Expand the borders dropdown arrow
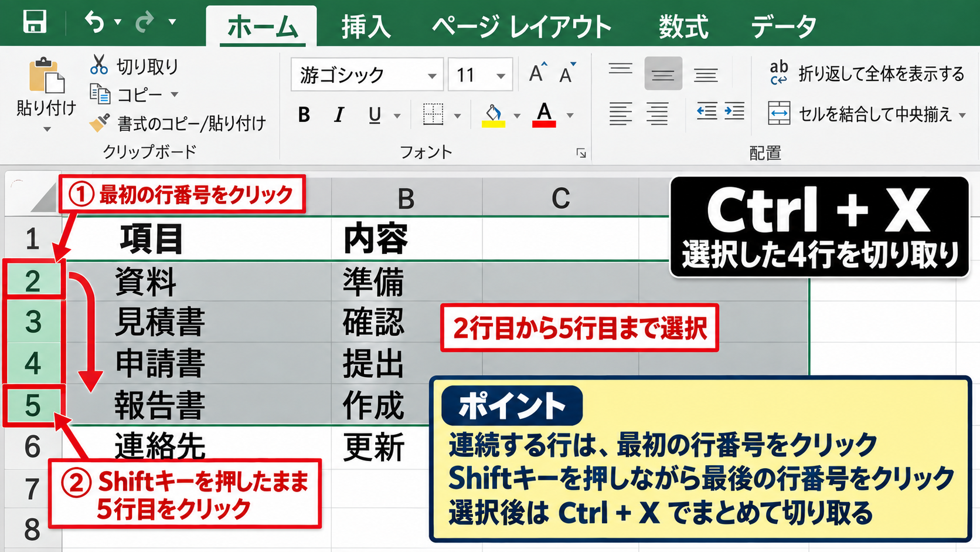Image resolution: width=980 pixels, height=552 pixels. [457, 116]
